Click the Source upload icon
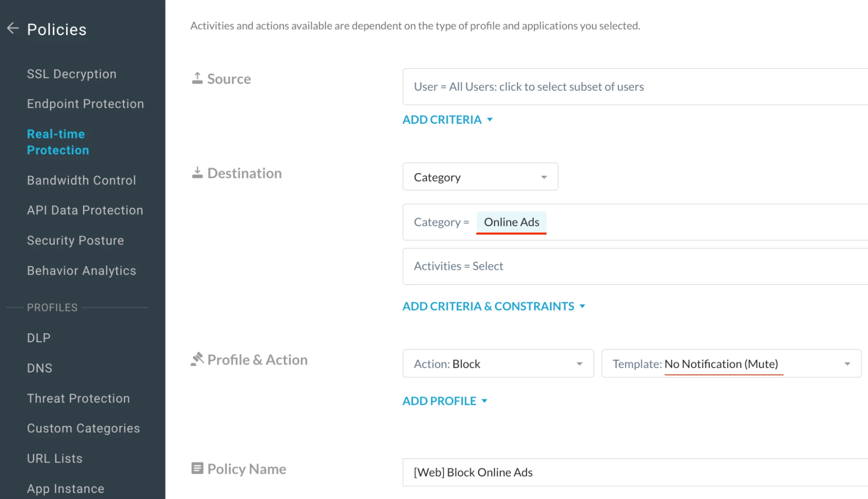The image size is (868, 499). 197,79
